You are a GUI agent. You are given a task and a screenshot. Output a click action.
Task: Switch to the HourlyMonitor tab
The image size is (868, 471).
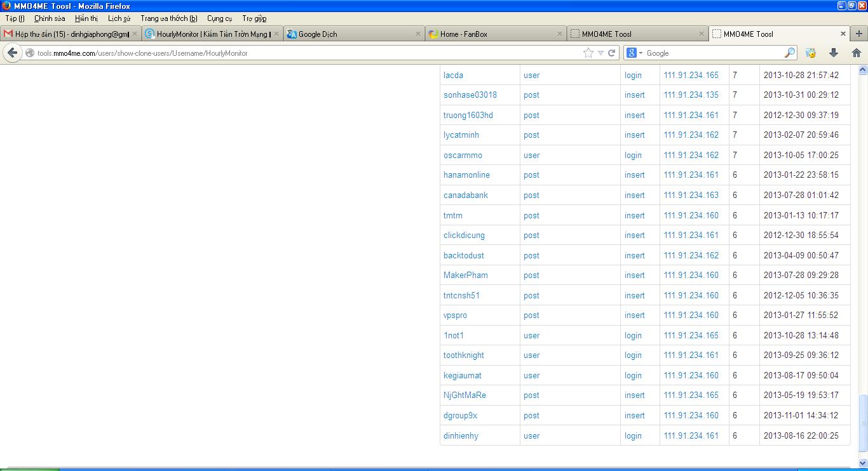point(213,34)
